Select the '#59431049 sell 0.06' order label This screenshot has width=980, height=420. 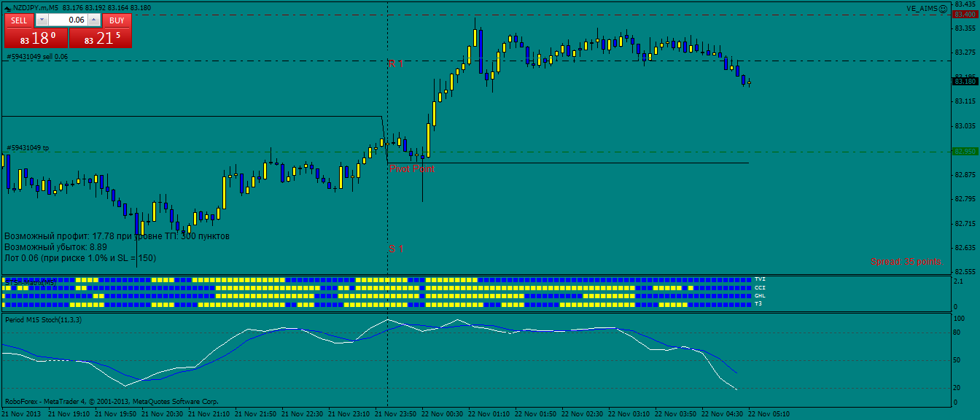click(x=37, y=56)
